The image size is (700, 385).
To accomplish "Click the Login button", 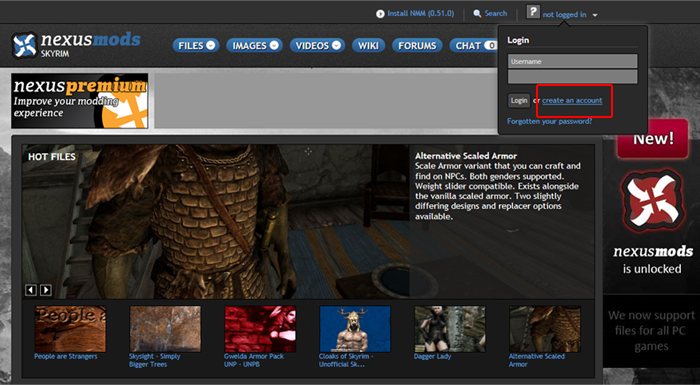I will click(x=519, y=100).
